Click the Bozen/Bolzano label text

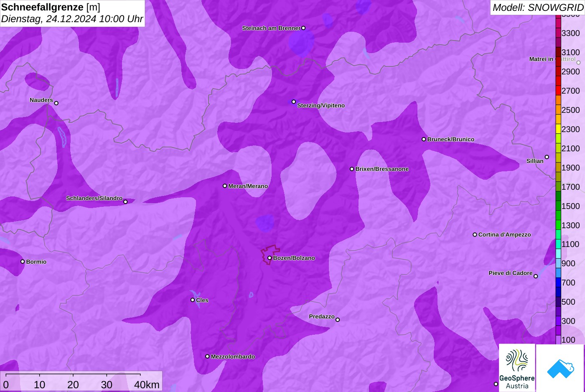point(294,258)
